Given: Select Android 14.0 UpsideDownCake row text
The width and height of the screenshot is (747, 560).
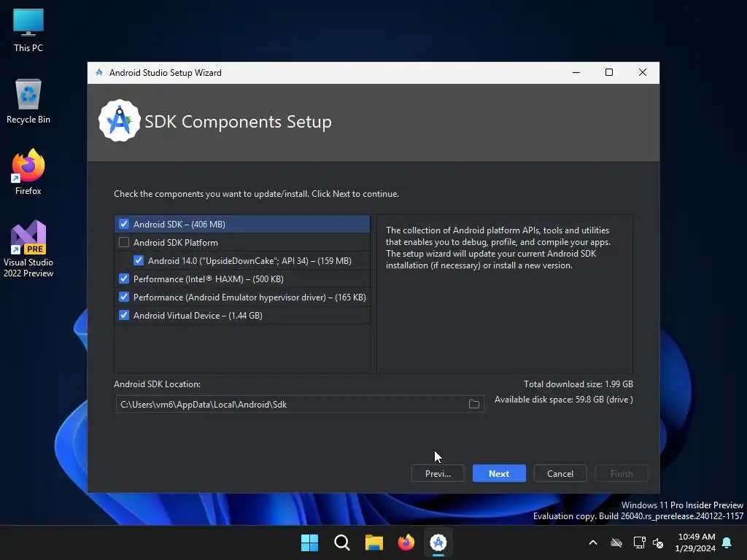Looking at the screenshot, I should [x=249, y=260].
